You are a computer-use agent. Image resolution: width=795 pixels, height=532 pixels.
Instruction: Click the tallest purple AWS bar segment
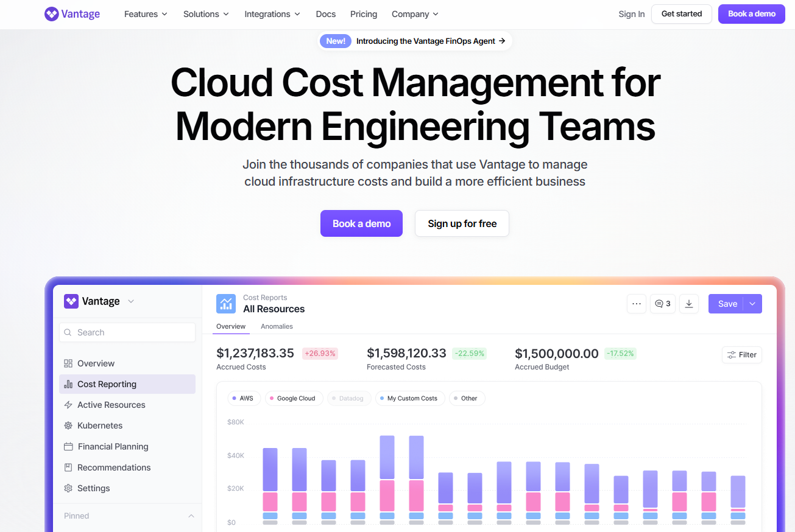point(387,457)
